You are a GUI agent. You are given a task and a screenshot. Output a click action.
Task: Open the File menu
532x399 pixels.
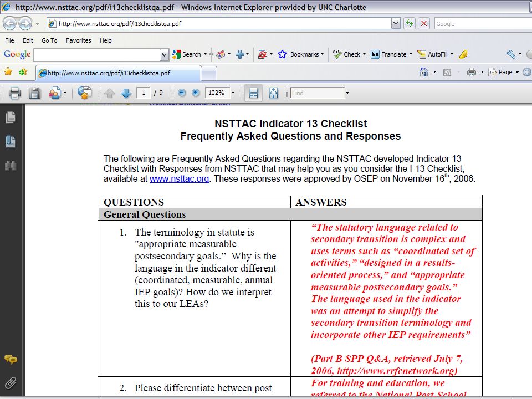9,40
